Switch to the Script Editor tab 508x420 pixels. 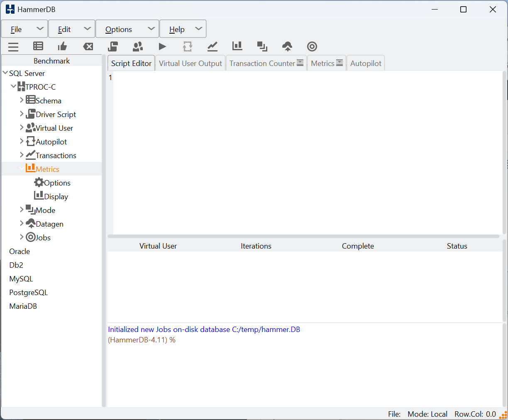click(x=131, y=63)
